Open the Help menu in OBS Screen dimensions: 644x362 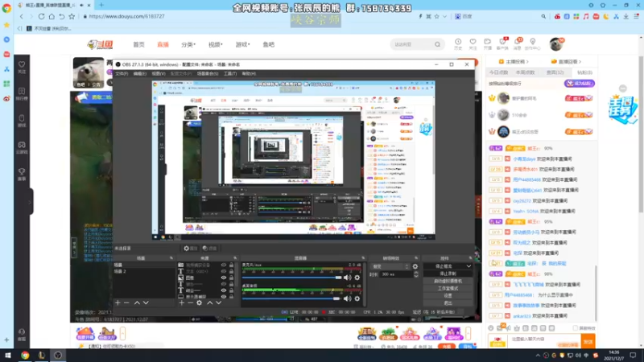pos(249,74)
